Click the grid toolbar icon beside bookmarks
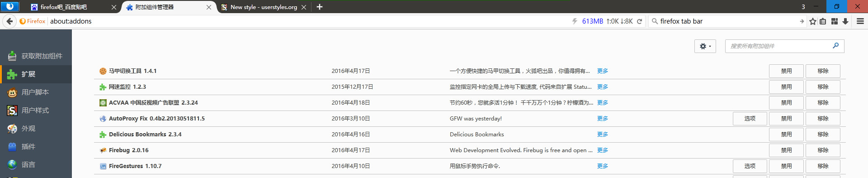The height and width of the screenshot is (178, 868). (x=835, y=21)
